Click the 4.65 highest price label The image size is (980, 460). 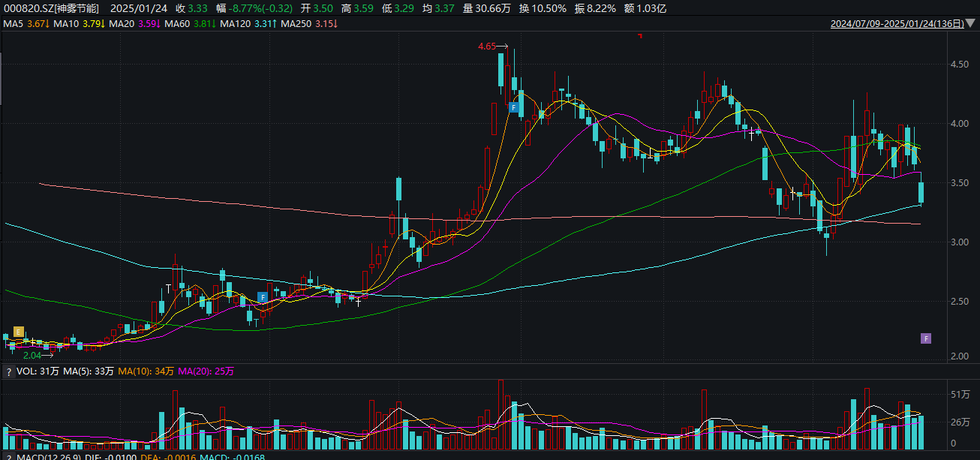(487, 47)
